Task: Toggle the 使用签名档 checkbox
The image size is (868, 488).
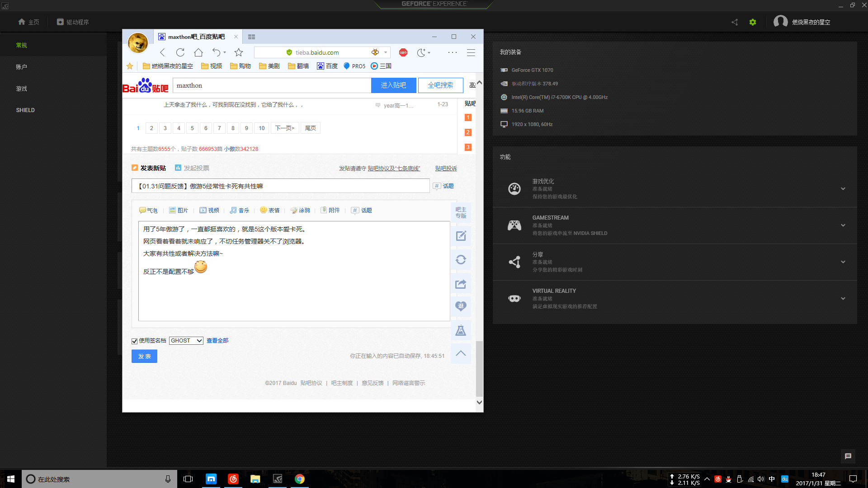Action: (x=134, y=341)
